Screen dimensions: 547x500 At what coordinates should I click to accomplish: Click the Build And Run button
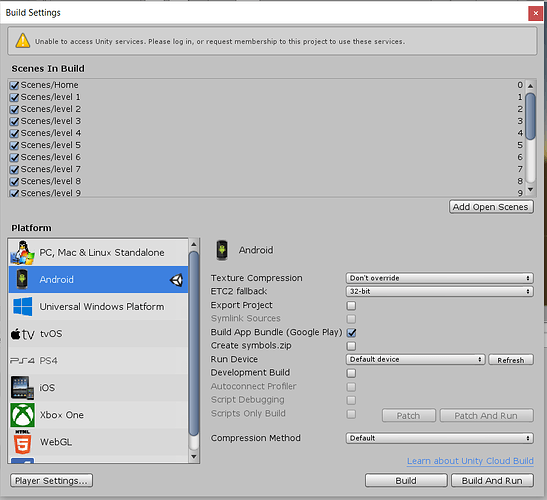pyautogui.click(x=492, y=480)
